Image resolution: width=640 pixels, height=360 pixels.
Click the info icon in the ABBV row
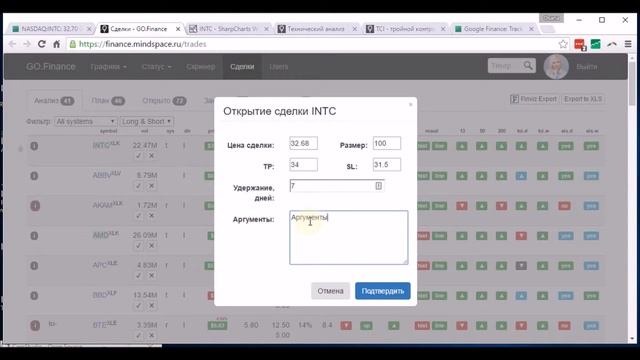pyautogui.click(x=34, y=176)
